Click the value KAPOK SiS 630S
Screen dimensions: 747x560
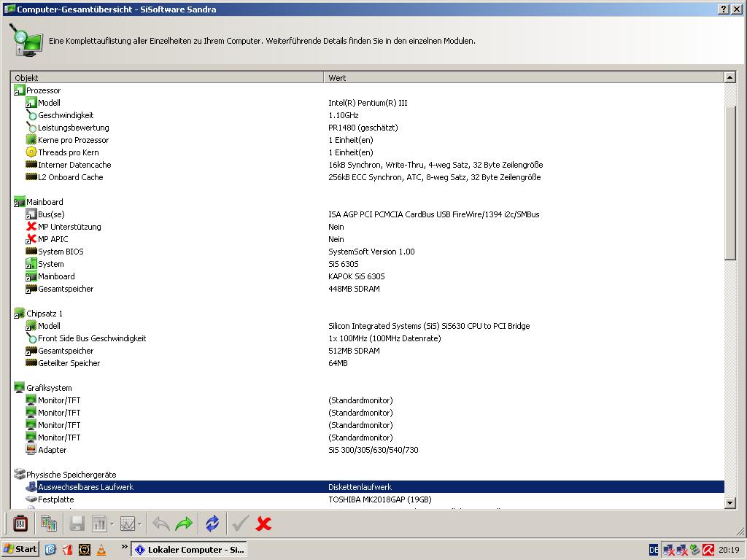[356, 276]
